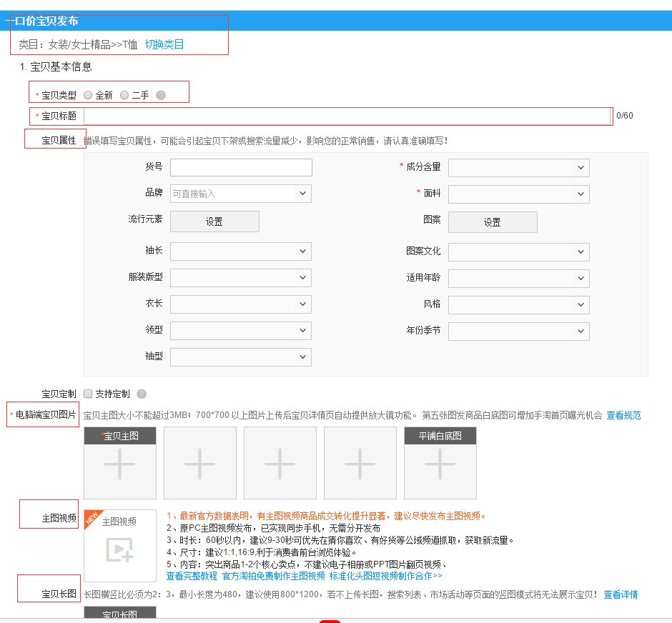Click the help icon beside 二手 option
Image resolution: width=672 pixels, height=623 pixels.
click(161, 95)
